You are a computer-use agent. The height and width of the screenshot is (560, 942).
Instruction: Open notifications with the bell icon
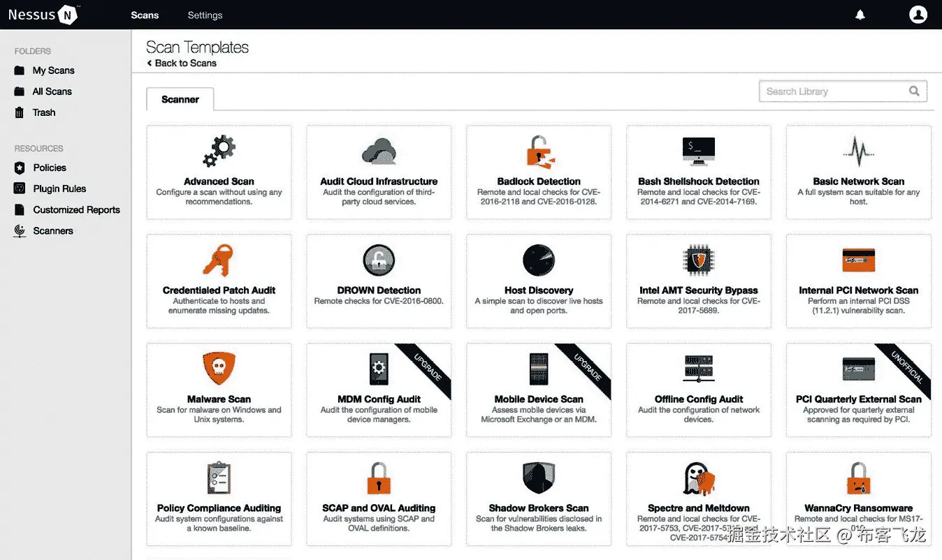pos(860,15)
